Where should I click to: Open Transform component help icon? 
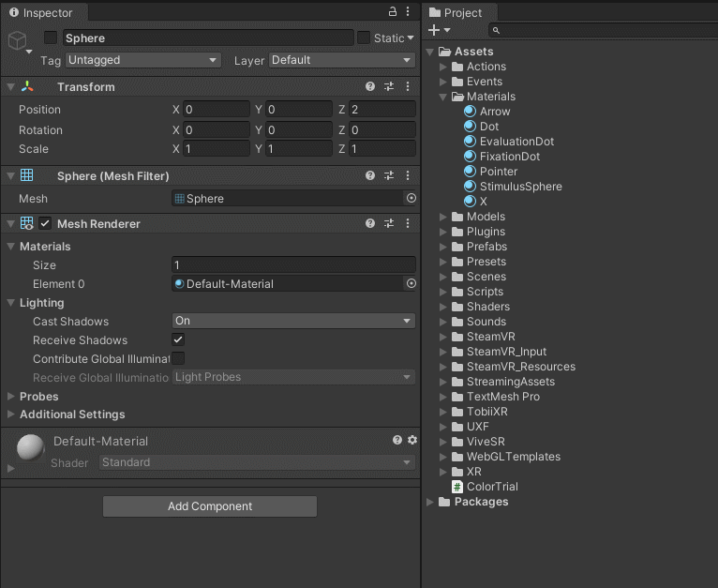click(370, 86)
